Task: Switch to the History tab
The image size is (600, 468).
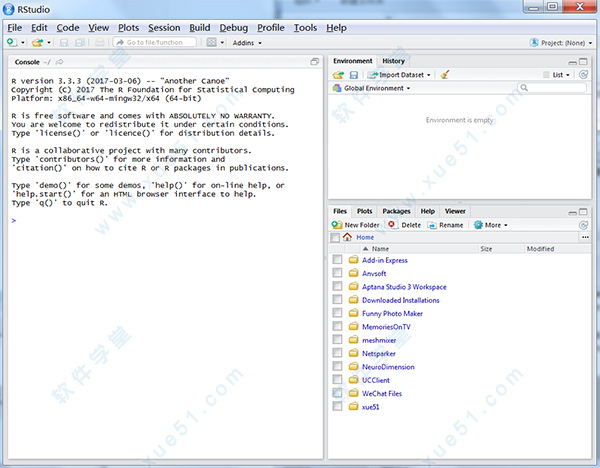Action: (393, 61)
